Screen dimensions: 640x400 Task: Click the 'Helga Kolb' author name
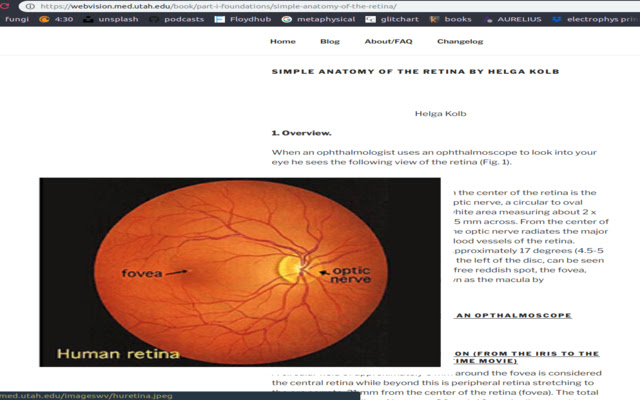pyautogui.click(x=440, y=113)
